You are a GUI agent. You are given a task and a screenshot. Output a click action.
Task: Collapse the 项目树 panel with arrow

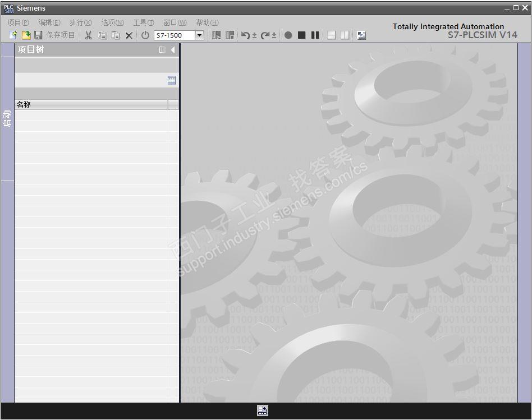point(173,50)
